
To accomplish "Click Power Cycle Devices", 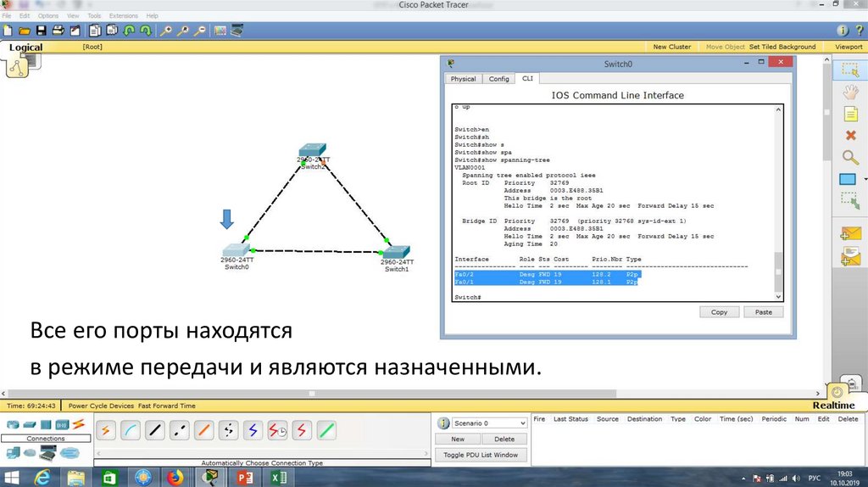I will click(x=102, y=406).
